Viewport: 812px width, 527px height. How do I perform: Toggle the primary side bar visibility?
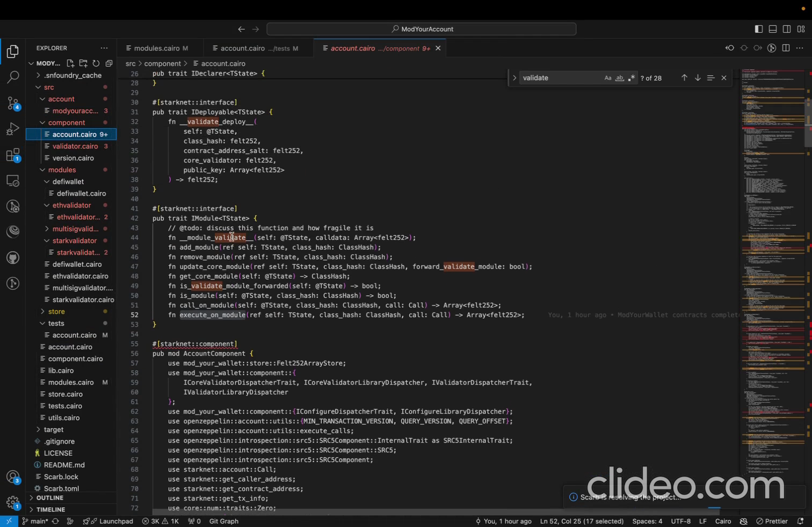click(758, 29)
